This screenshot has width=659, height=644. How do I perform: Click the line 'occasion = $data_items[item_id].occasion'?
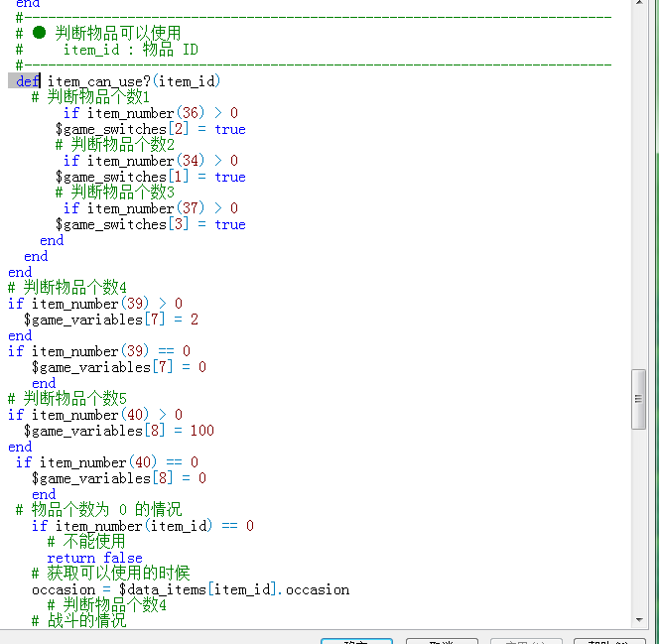click(x=191, y=589)
